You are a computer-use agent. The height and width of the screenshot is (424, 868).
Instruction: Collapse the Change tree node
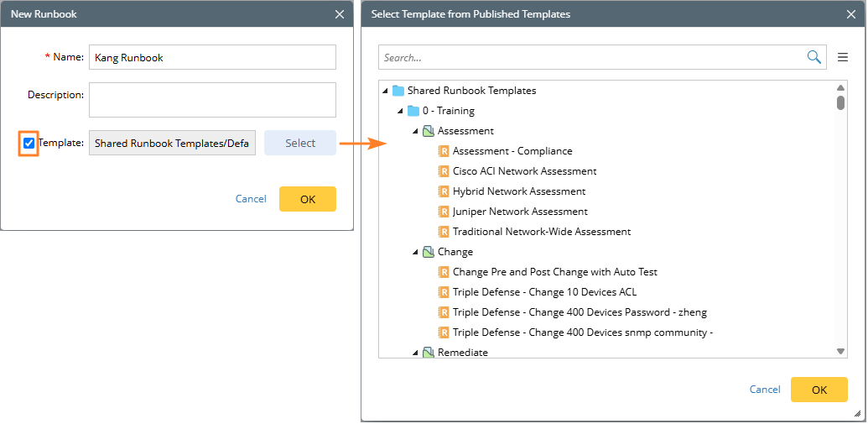pos(415,252)
